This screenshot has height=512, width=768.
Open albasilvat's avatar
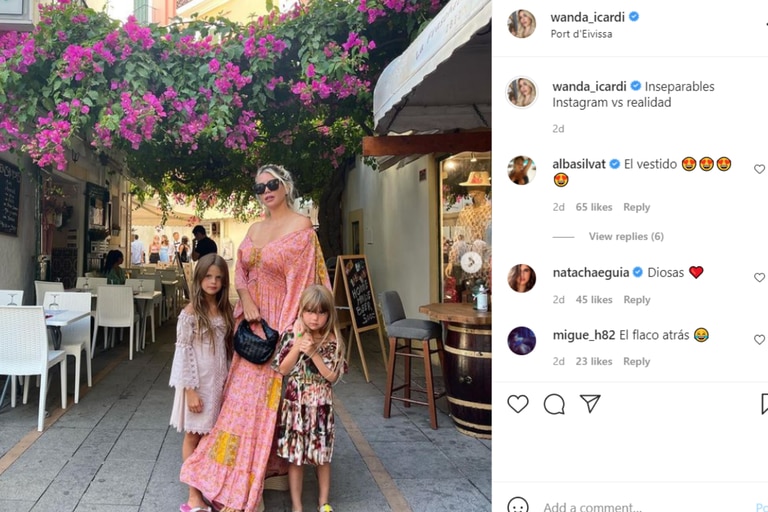[x=522, y=170]
